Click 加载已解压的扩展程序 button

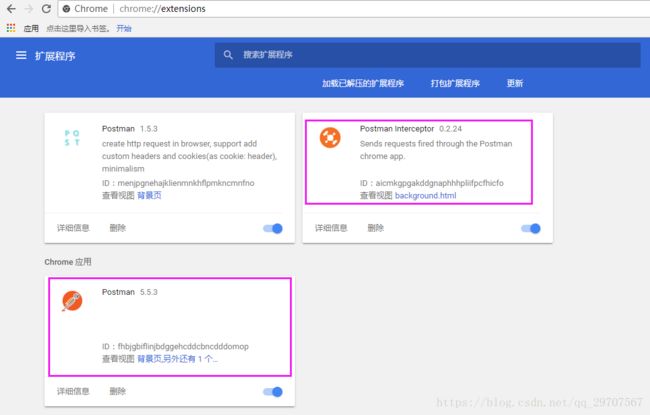point(363,83)
